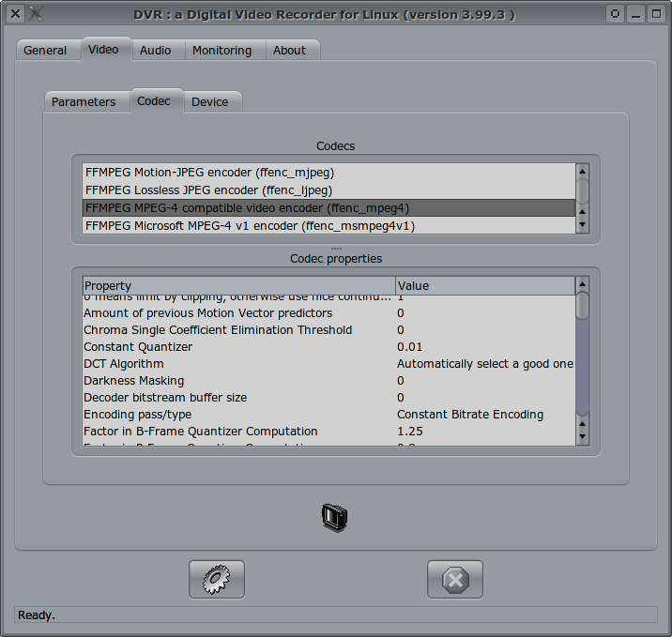Select Chroma Single Coefficient Elimination Threshold row

[328, 330]
